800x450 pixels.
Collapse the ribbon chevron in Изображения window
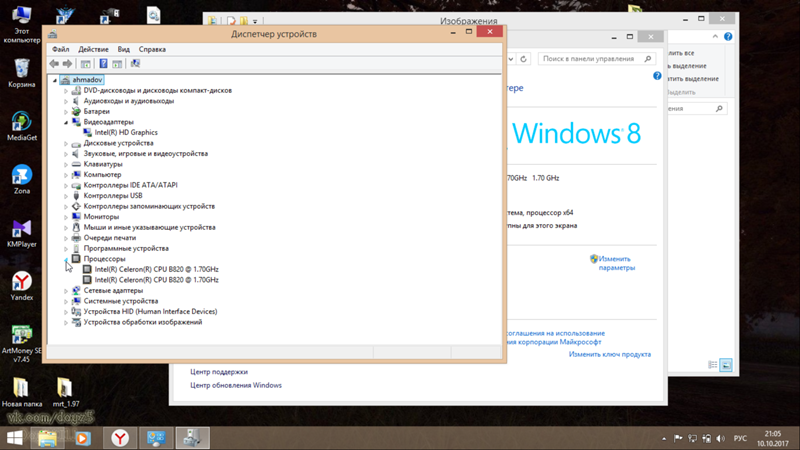coord(715,37)
